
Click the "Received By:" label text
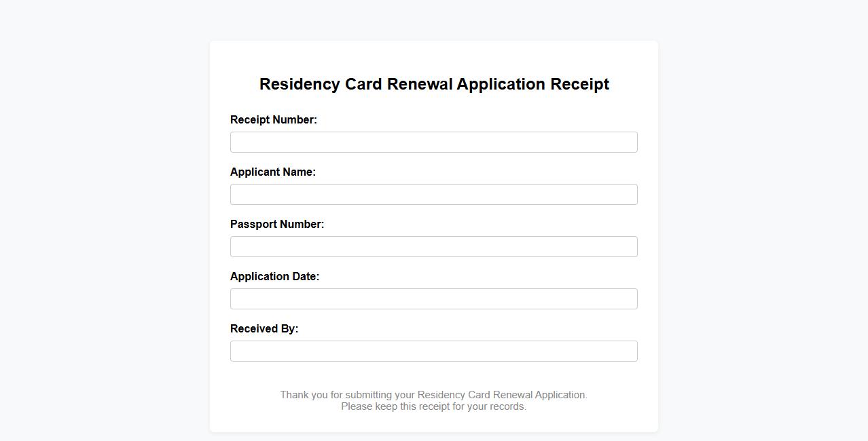[x=264, y=329]
